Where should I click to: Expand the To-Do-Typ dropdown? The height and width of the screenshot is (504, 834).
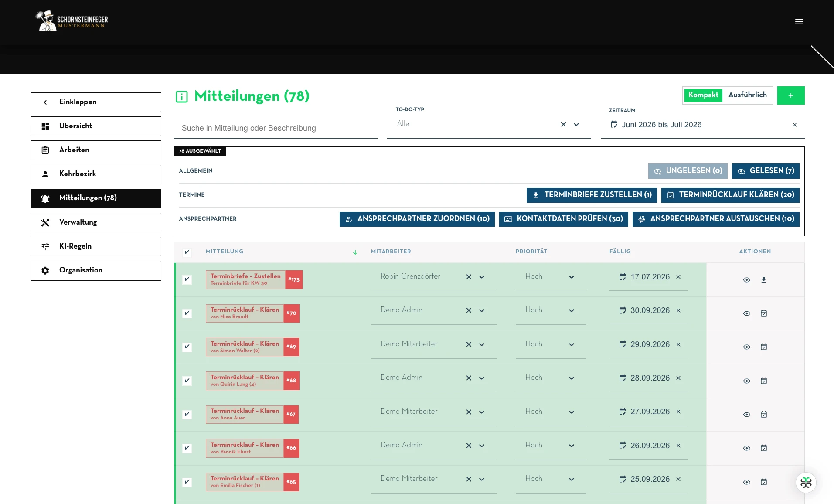tap(576, 124)
